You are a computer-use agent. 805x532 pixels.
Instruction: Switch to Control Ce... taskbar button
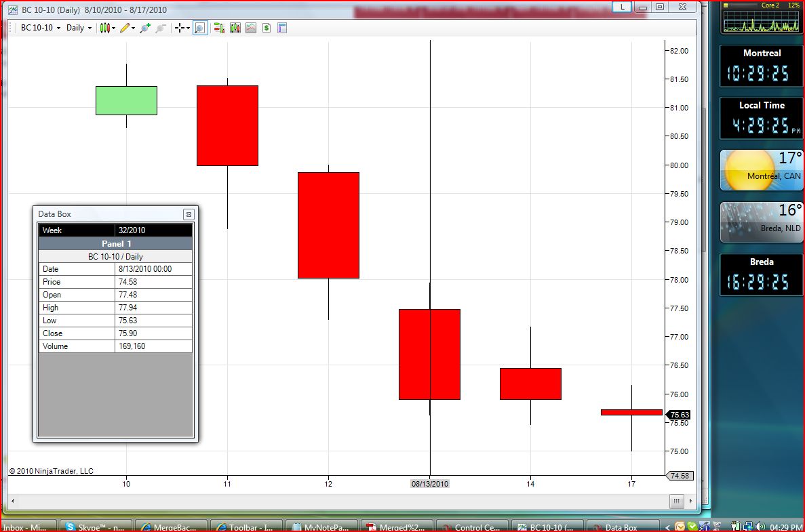point(473,527)
